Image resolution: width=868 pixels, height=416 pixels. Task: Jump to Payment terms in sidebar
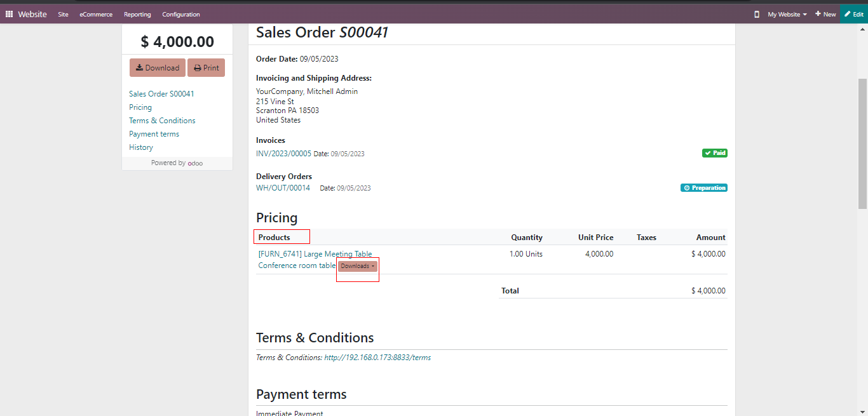[154, 134]
